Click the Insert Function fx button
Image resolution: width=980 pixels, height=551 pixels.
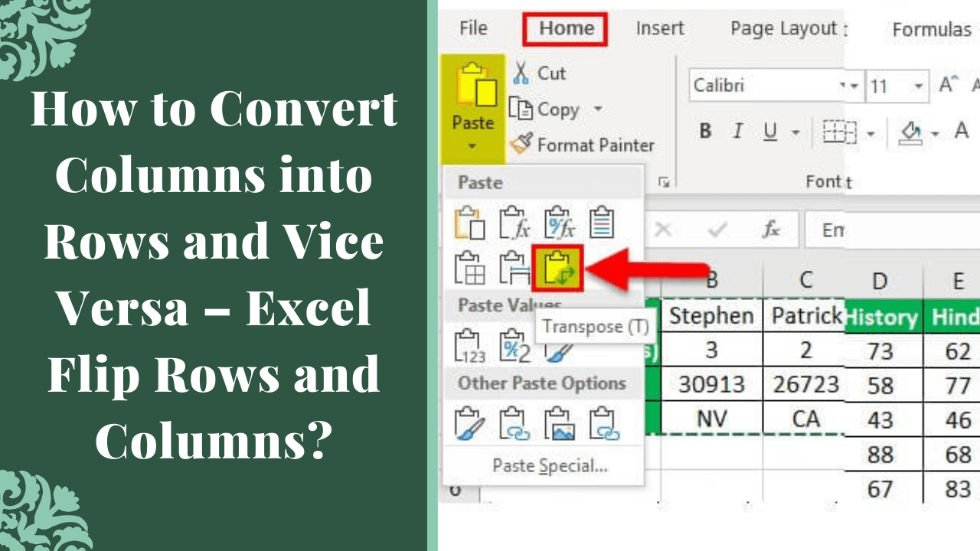tap(770, 230)
